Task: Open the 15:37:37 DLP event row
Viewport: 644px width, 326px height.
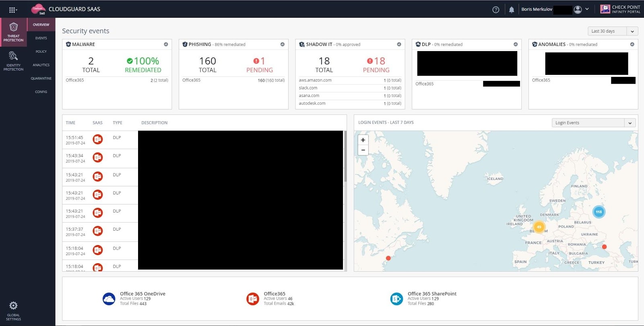Action: 203,232
